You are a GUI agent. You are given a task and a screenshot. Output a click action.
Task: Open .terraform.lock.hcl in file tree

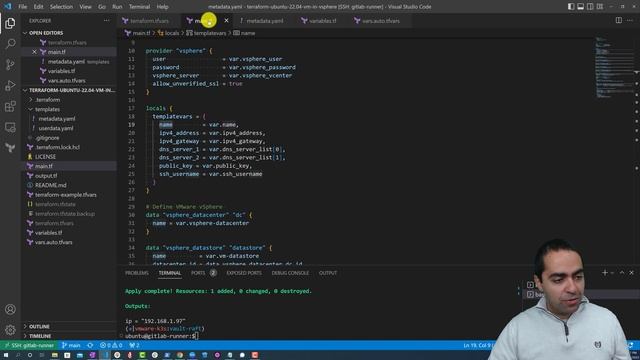[57, 147]
